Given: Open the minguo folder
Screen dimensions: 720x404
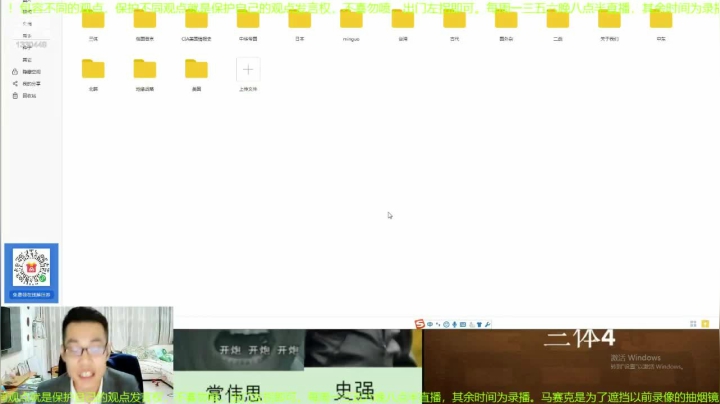Looking at the screenshot, I should 351,20.
